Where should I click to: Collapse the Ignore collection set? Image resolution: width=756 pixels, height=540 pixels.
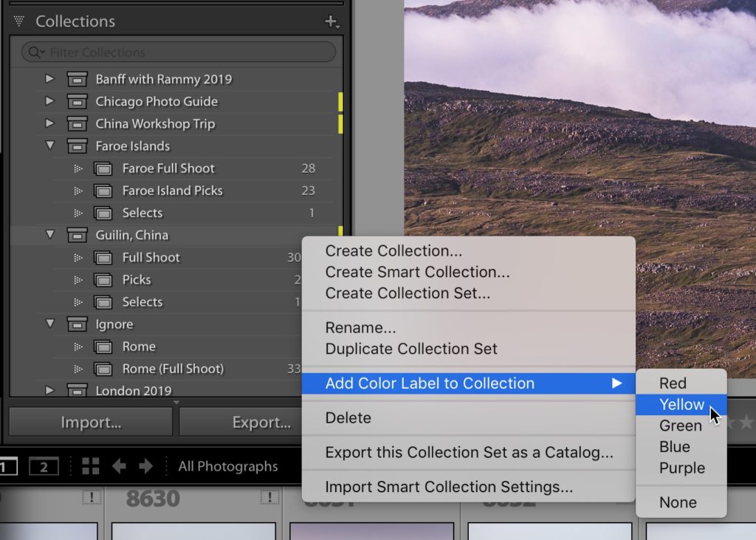[x=49, y=324]
